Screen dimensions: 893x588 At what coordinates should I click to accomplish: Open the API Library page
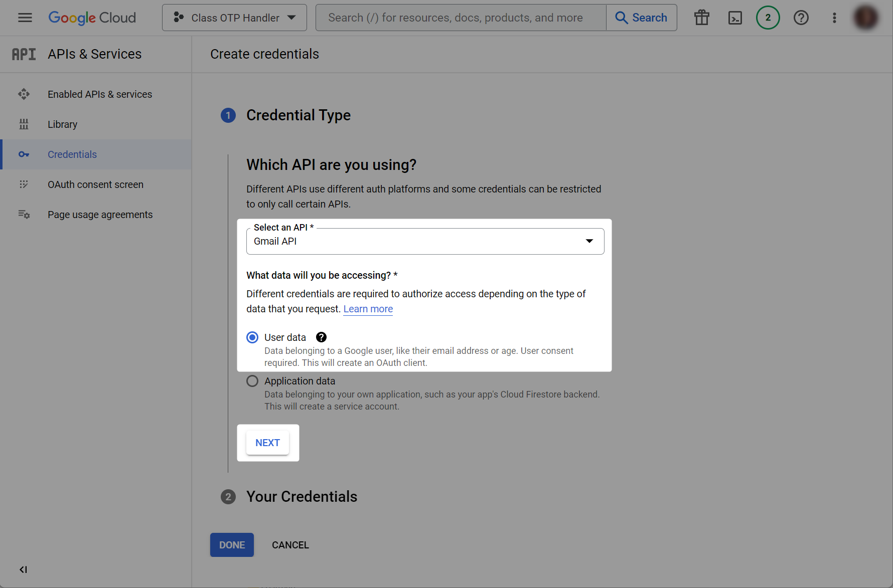(x=62, y=124)
